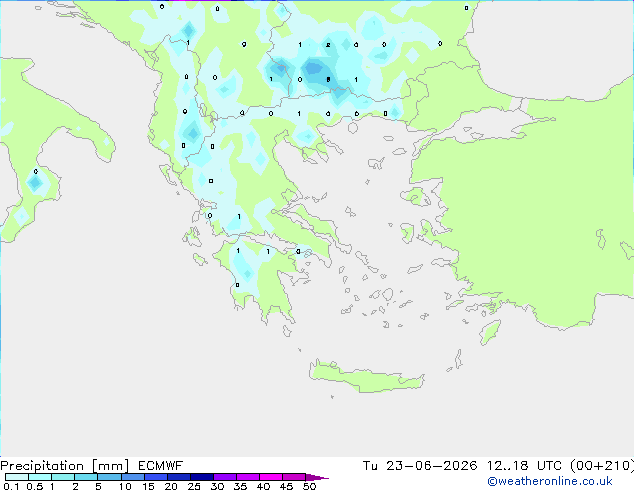Click the date '23-06-2026' text
The image size is (634, 490).
(431, 466)
